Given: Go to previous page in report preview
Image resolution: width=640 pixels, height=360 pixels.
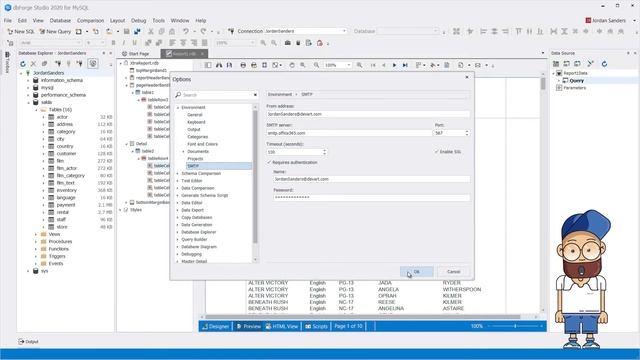Looking at the screenshot, I should [x=384, y=65].
